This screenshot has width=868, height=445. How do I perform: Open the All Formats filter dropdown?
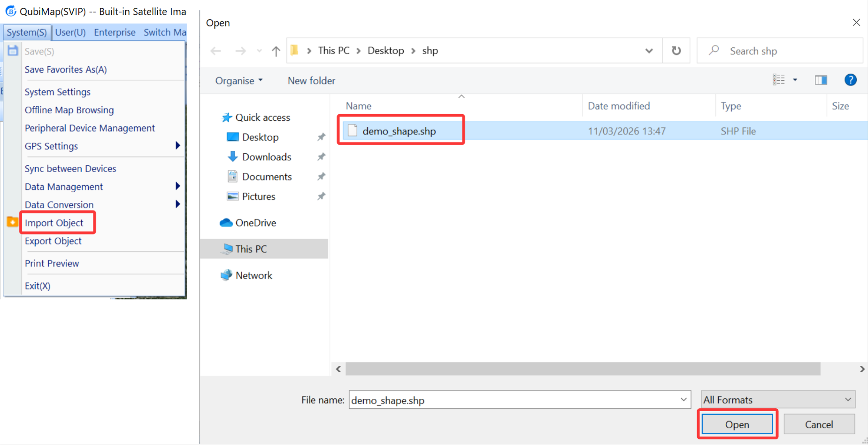tap(778, 399)
